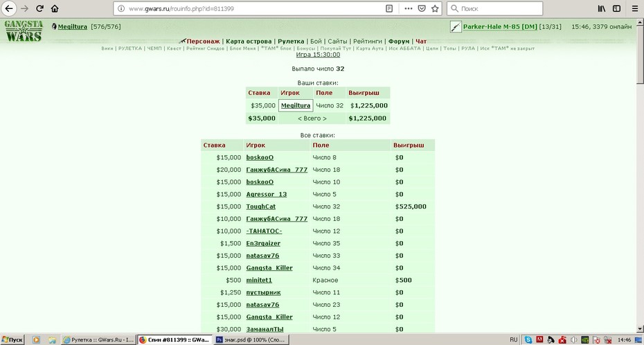Viewport: 644px width, 345px height.
Task: Open Megiltura profile link in header
Action: 72,27
